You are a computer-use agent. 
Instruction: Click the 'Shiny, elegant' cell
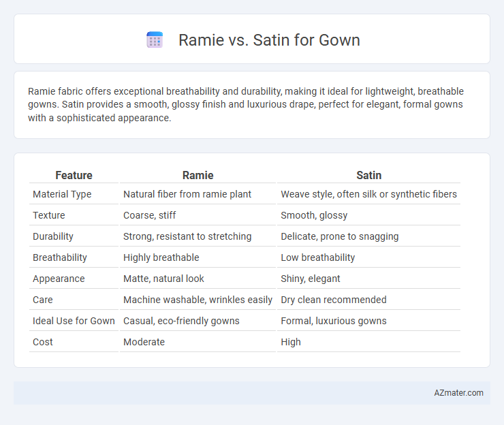(x=310, y=279)
